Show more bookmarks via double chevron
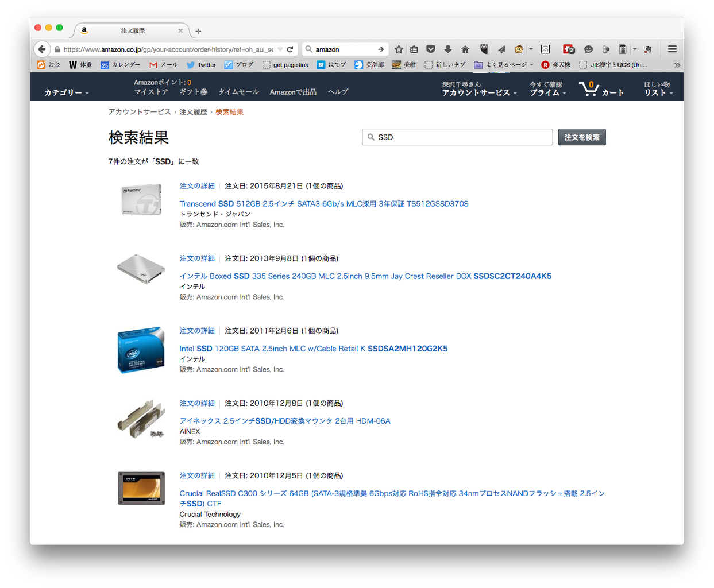 click(x=677, y=65)
